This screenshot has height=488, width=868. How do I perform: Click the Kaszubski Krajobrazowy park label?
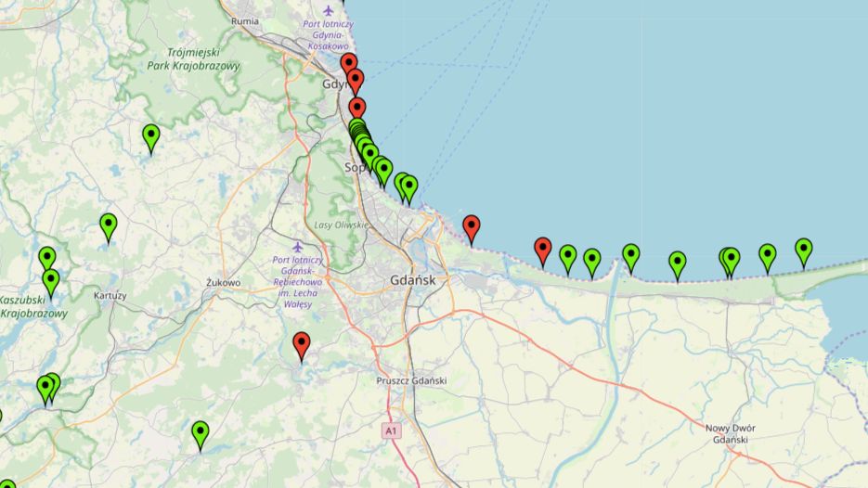pyautogui.click(x=33, y=306)
